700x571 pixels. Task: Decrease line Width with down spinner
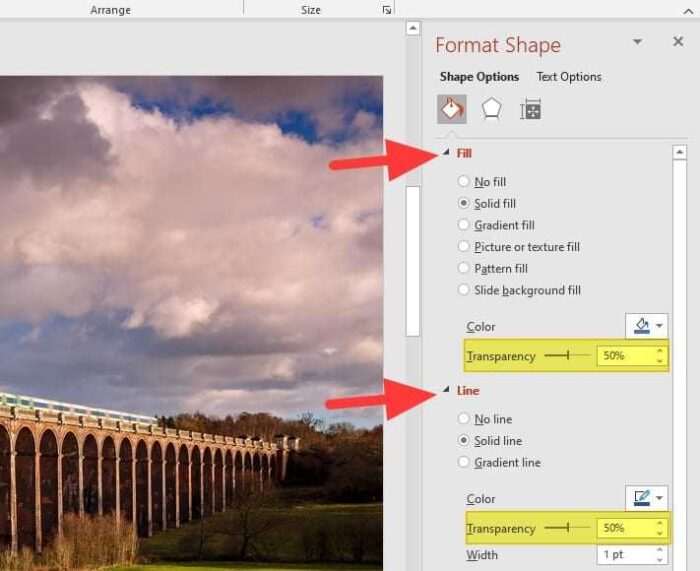tap(660, 560)
